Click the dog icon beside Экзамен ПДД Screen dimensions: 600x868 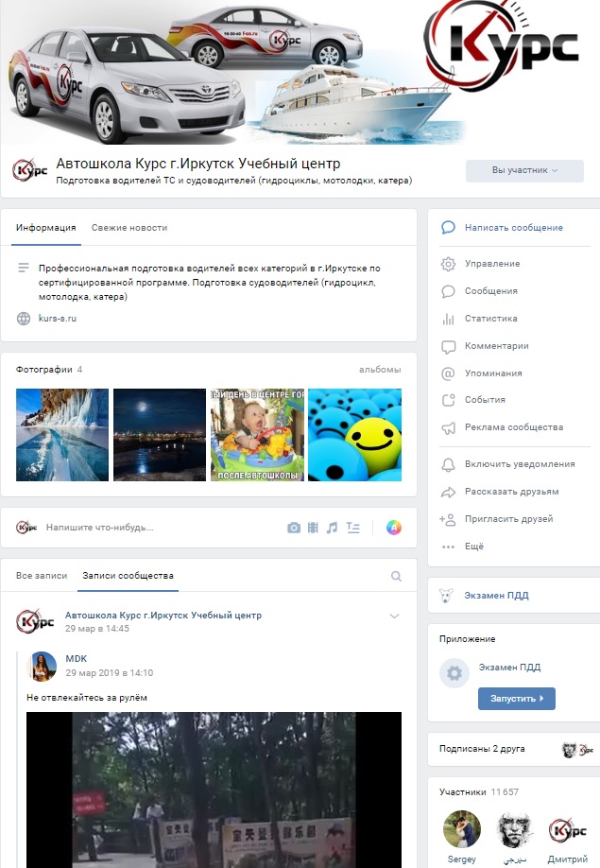(446, 596)
